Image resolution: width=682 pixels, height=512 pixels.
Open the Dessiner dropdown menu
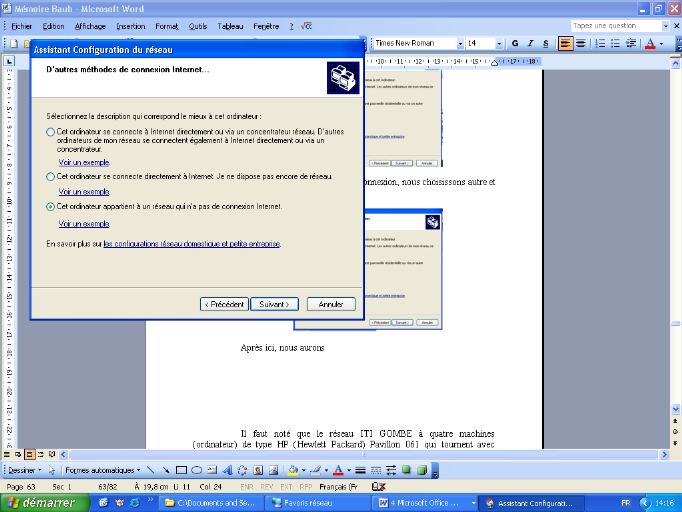click(x=25, y=470)
